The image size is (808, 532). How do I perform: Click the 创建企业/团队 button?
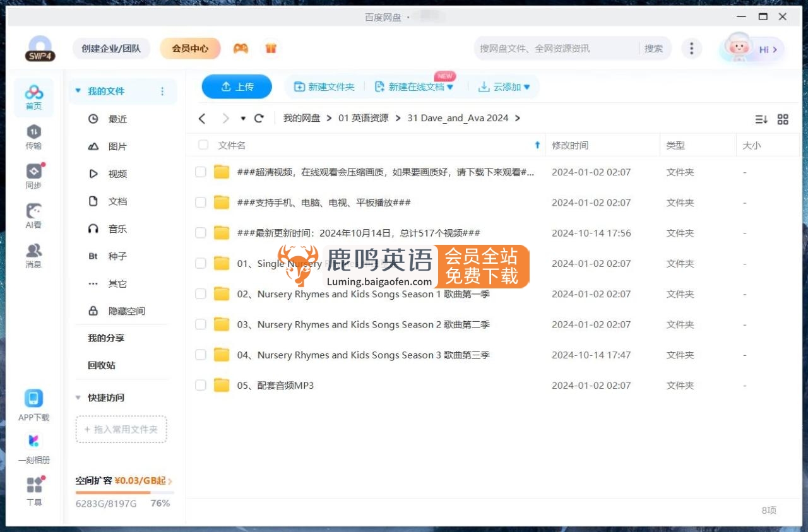[111, 48]
